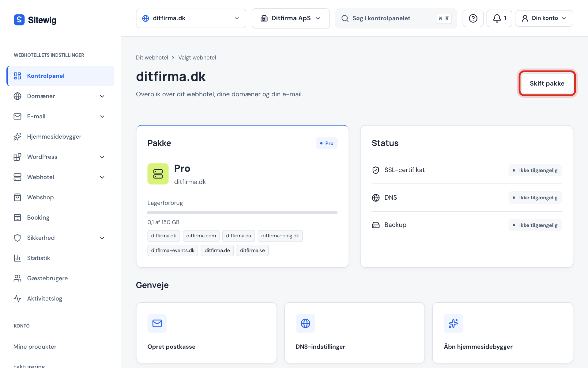Click the ditfirma-blog.dk domain tag
This screenshot has width=588, height=368.
point(280,236)
